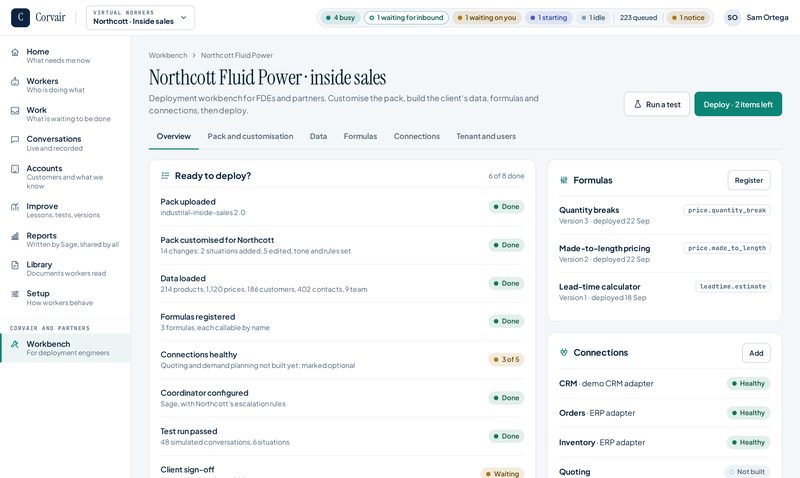Click the 1 starting status pill
The height and width of the screenshot is (478, 800).
pos(548,17)
